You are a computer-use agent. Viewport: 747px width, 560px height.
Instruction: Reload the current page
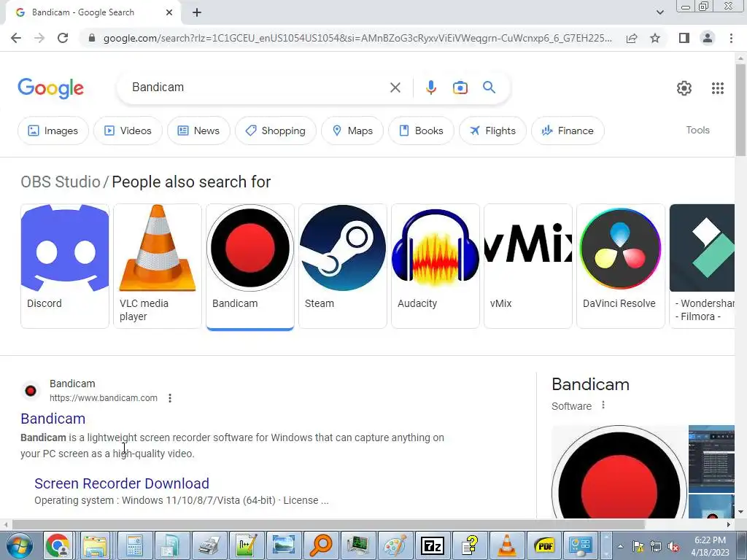tap(63, 38)
